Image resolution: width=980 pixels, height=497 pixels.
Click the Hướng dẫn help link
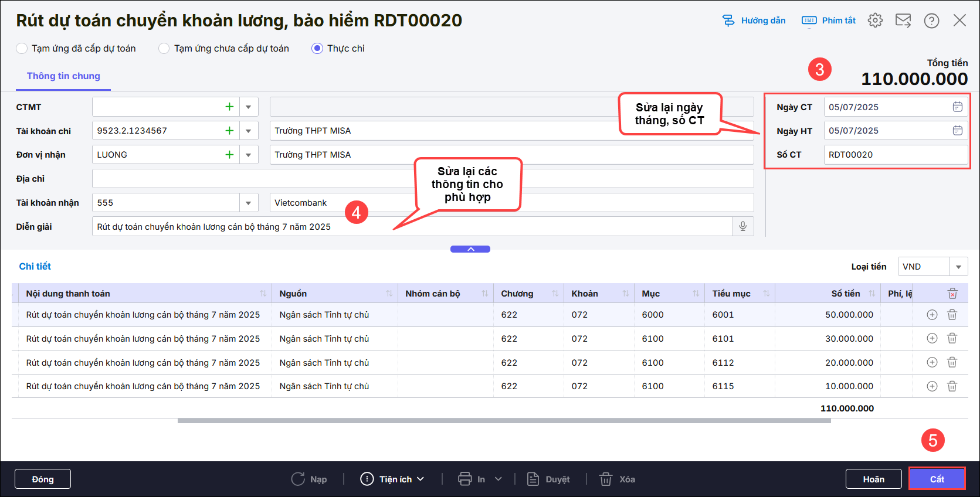pyautogui.click(x=754, y=21)
